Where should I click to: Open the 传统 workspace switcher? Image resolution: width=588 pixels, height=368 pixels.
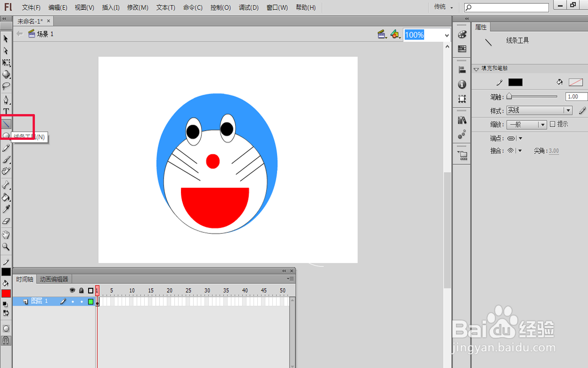point(443,7)
